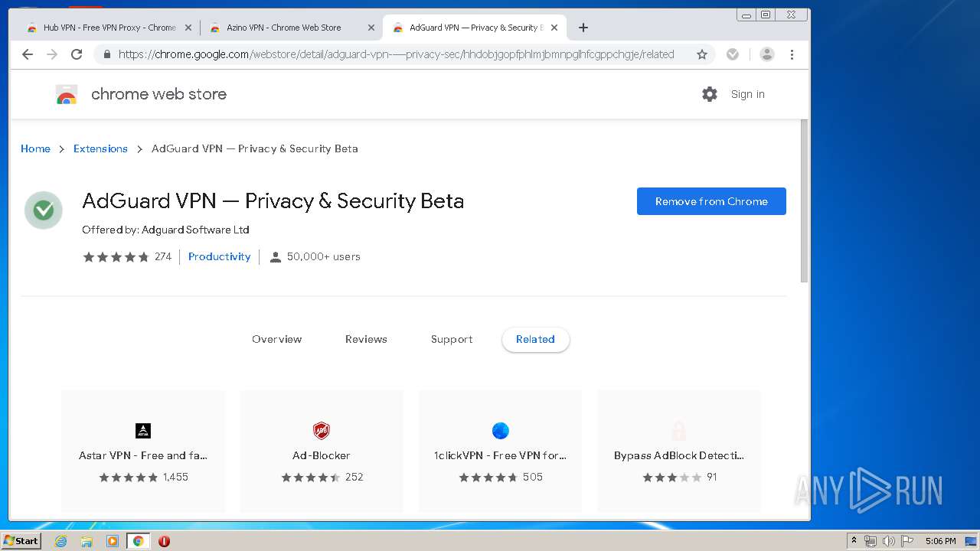The height and width of the screenshot is (551, 980).
Task: Click the Chrome profile avatar icon
Action: (766, 54)
